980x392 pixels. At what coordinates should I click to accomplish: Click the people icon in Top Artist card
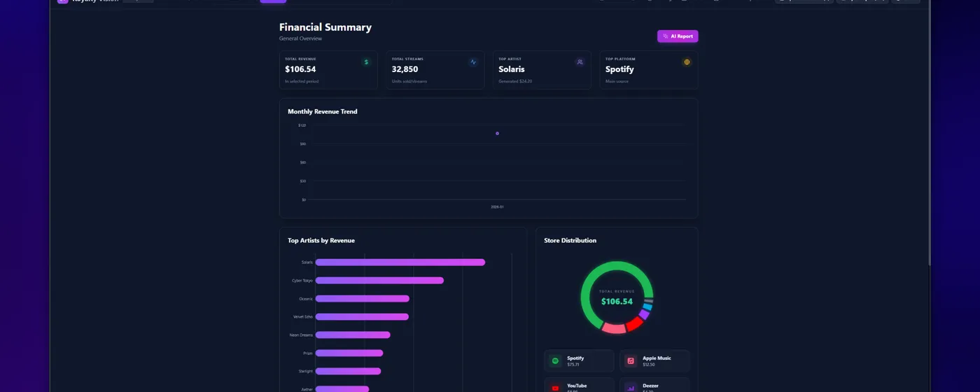(x=580, y=62)
